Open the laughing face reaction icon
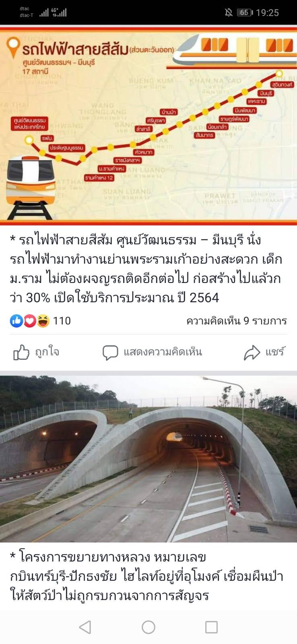Viewport: 297px width, 644px height. pos(43,321)
